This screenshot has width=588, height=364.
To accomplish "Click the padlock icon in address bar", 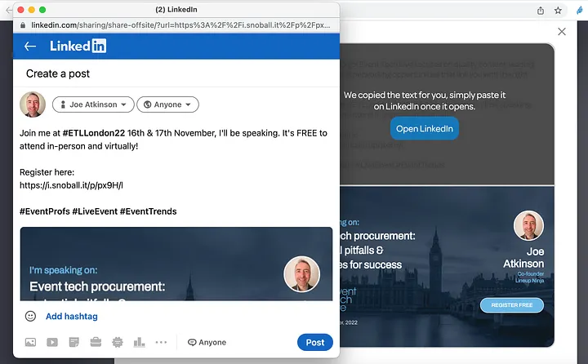I will point(23,25).
